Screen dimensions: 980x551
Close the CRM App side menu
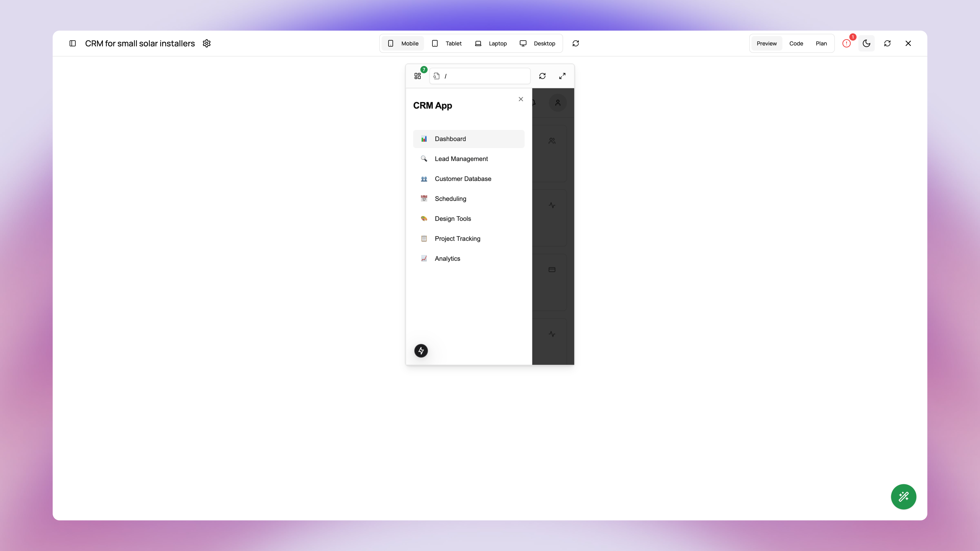coord(521,99)
